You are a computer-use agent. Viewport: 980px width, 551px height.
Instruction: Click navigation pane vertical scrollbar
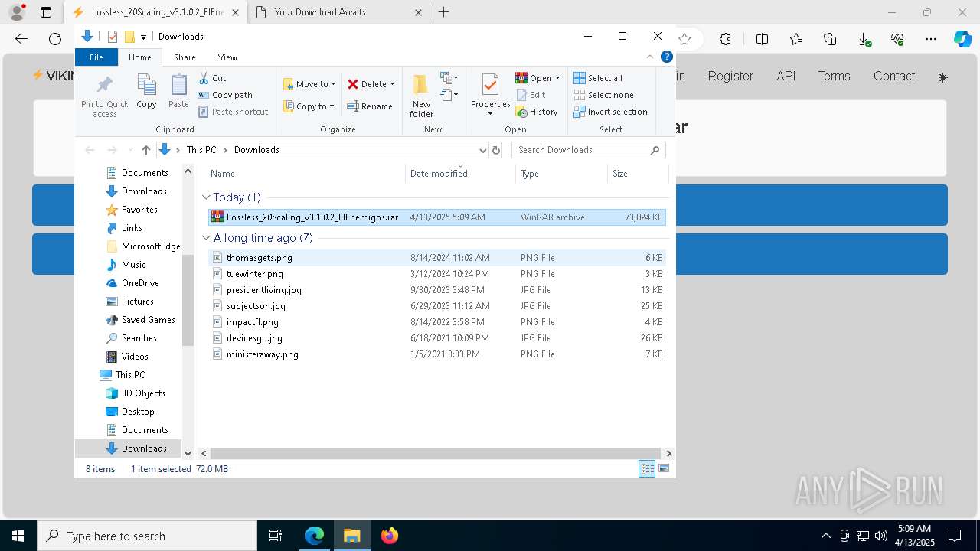(188, 300)
